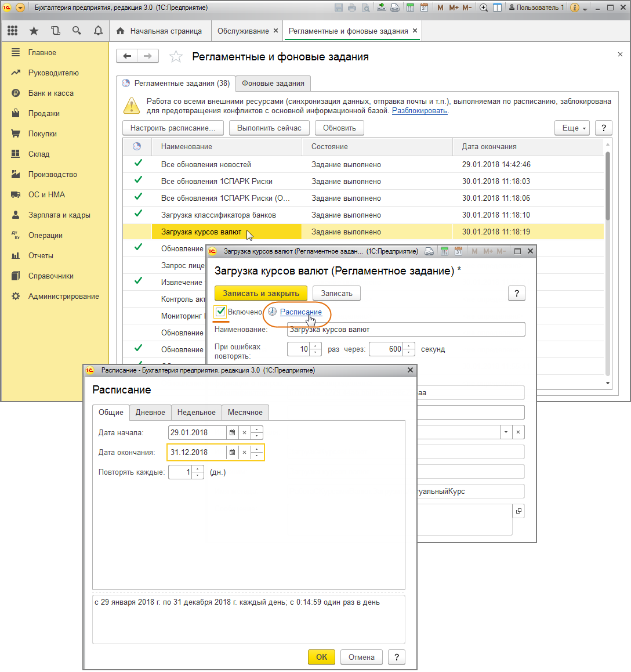Click the Дата окончания spinner arrows
The height and width of the screenshot is (672, 631).
(x=256, y=452)
